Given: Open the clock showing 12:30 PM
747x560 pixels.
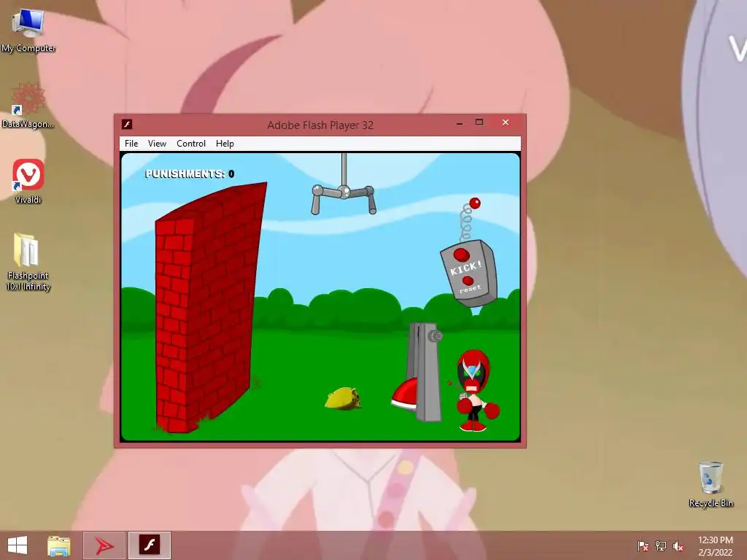Looking at the screenshot, I should (715, 545).
